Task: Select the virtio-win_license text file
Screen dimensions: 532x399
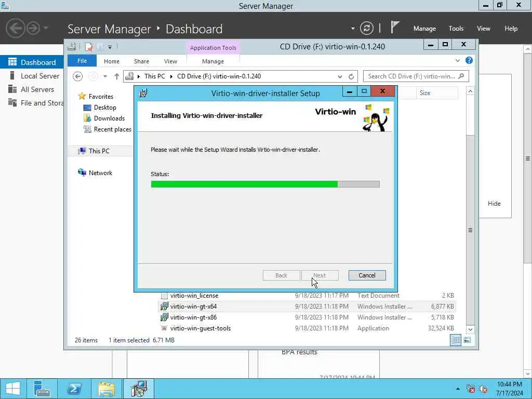Action: coord(194,296)
